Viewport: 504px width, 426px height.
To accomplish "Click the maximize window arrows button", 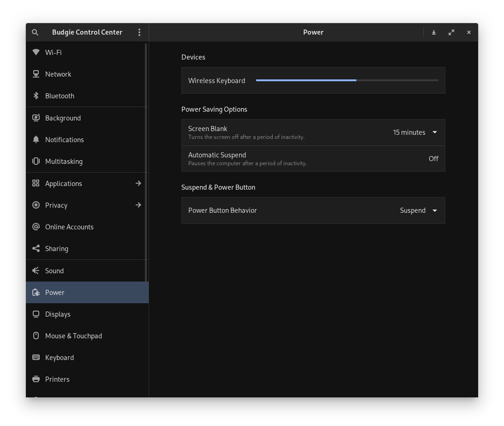I will point(451,32).
